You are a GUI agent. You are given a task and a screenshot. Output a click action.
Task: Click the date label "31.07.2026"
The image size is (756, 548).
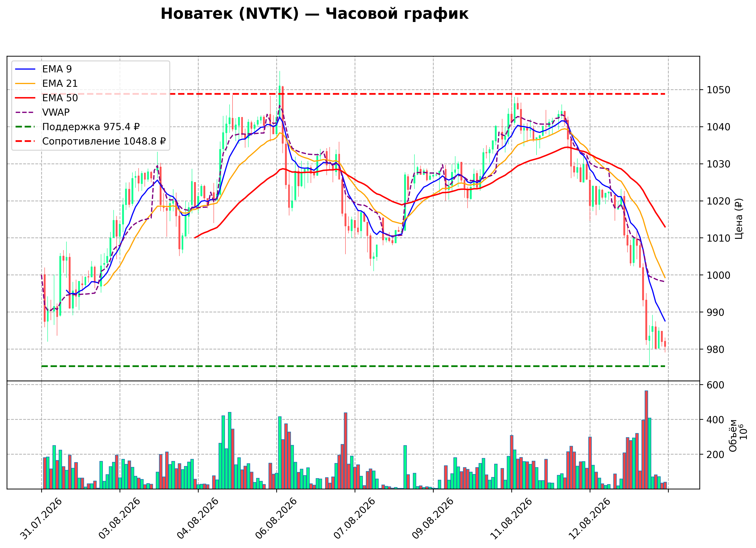[x=41, y=518]
